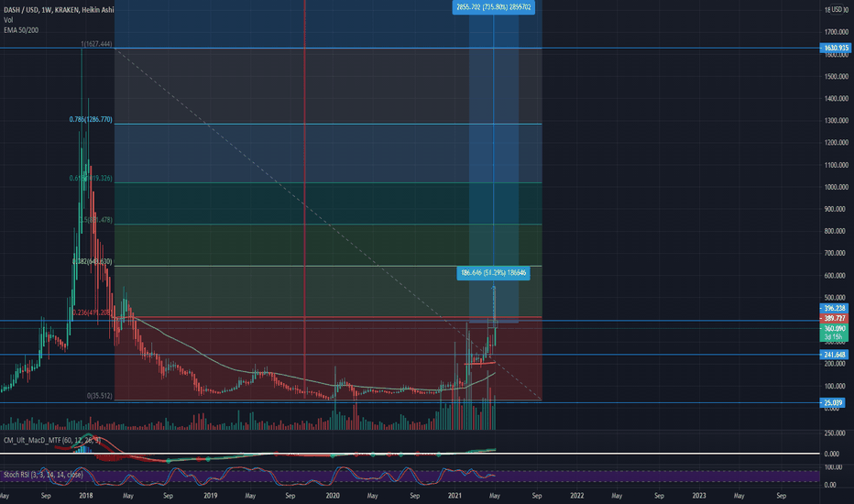Click 1700.000 on the price scale
Image resolution: width=854 pixels, height=504 pixels.
pyautogui.click(x=836, y=32)
